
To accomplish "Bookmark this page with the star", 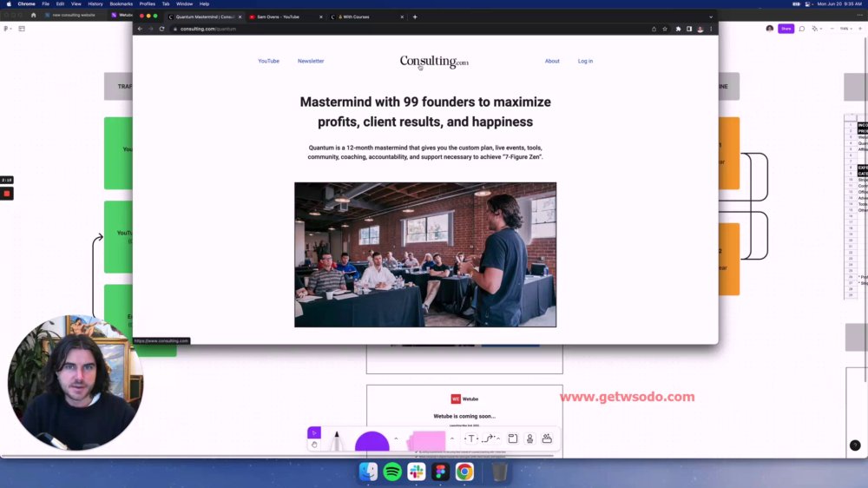I will coord(665,29).
